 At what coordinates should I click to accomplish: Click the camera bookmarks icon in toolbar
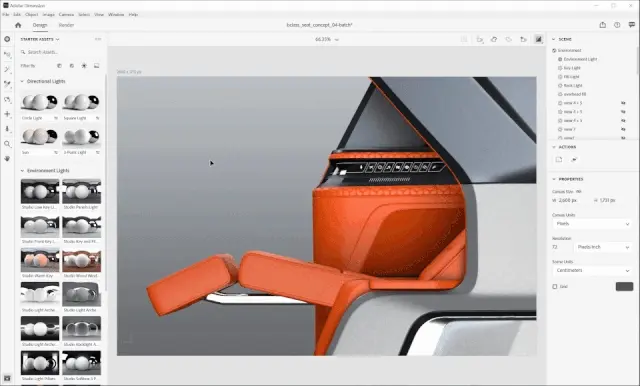(x=524, y=39)
